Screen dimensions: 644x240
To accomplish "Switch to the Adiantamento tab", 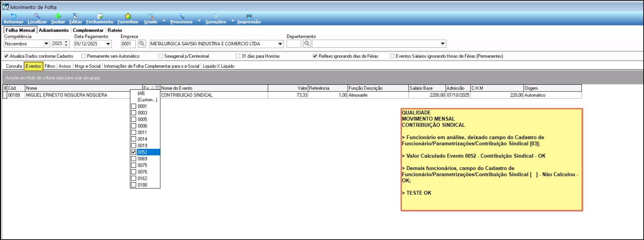I will click(x=54, y=30).
